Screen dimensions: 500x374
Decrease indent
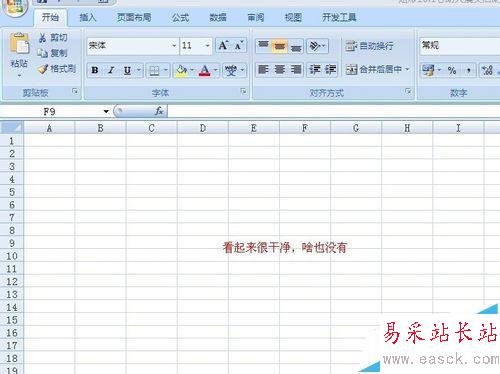click(x=314, y=70)
